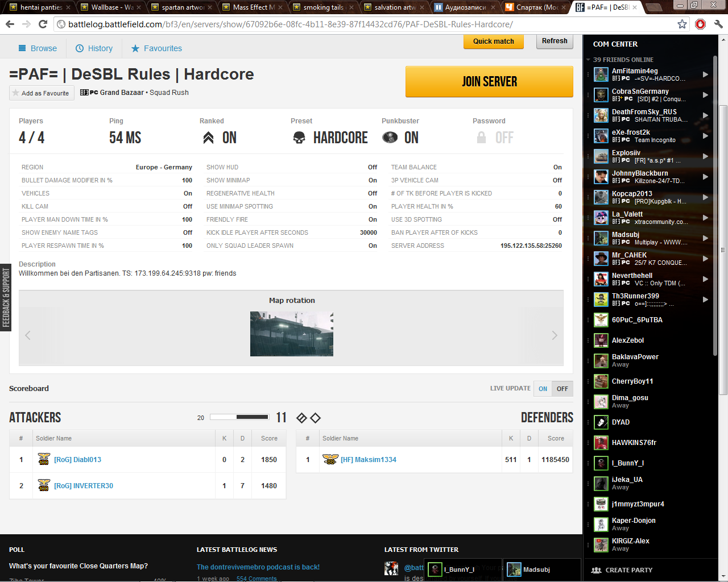Click HAWKINS76fr avatar icon
Image resolution: width=728 pixels, height=582 pixels.
click(601, 443)
